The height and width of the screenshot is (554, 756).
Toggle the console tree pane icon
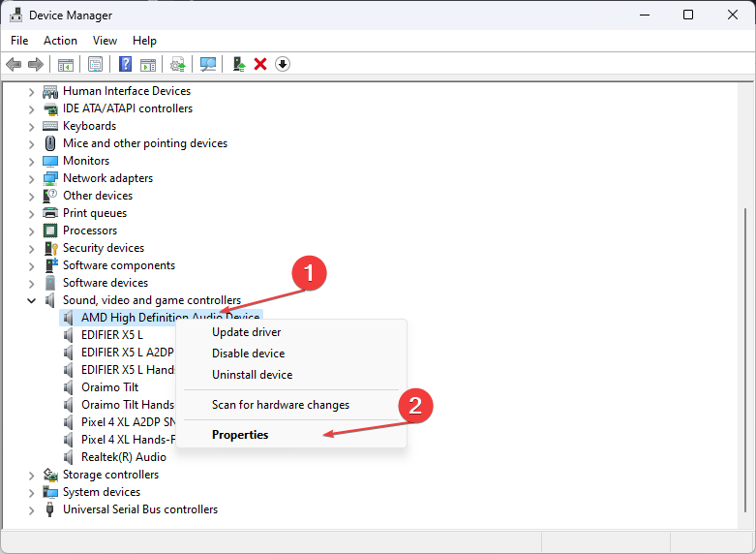(66, 64)
